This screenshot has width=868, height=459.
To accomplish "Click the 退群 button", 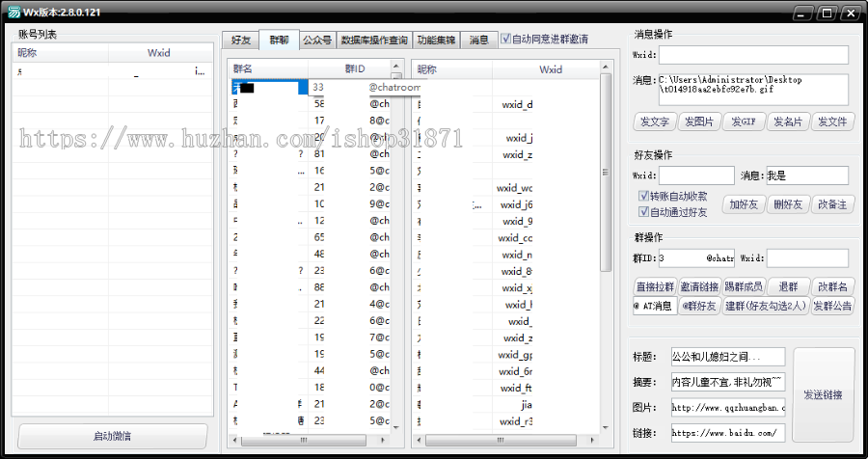I will tap(788, 286).
